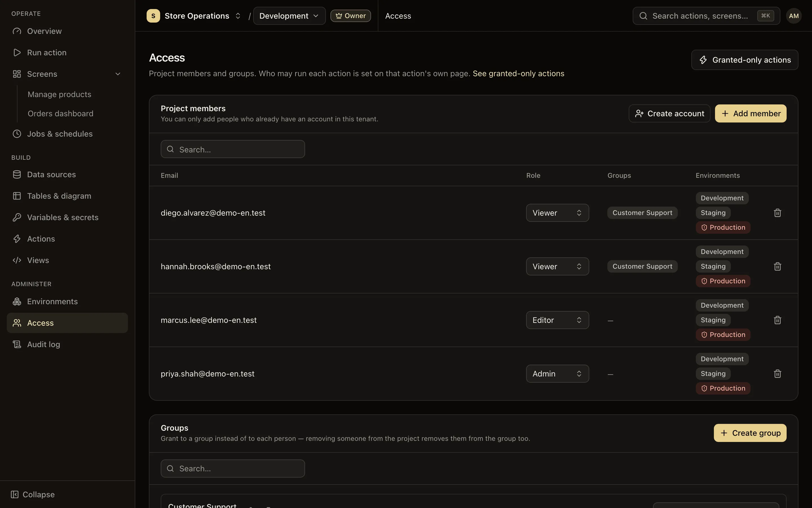
Task: Open the role selector for hannah.brooks
Action: click(557, 266)
